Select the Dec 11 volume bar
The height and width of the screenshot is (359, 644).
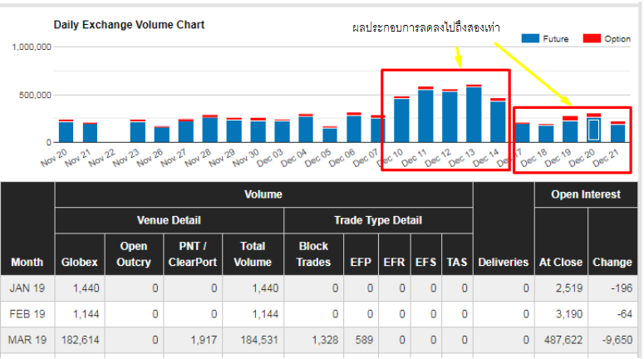point(425,115)
